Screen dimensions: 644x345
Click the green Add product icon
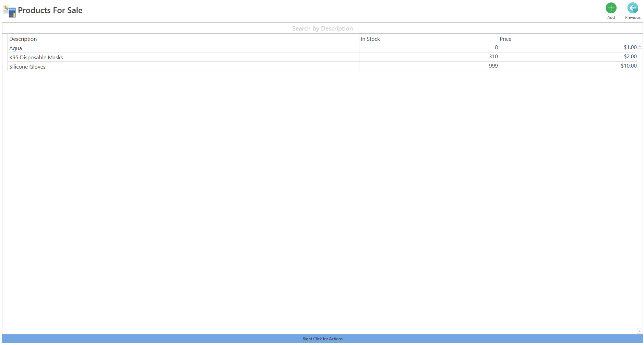pos(611,8)
